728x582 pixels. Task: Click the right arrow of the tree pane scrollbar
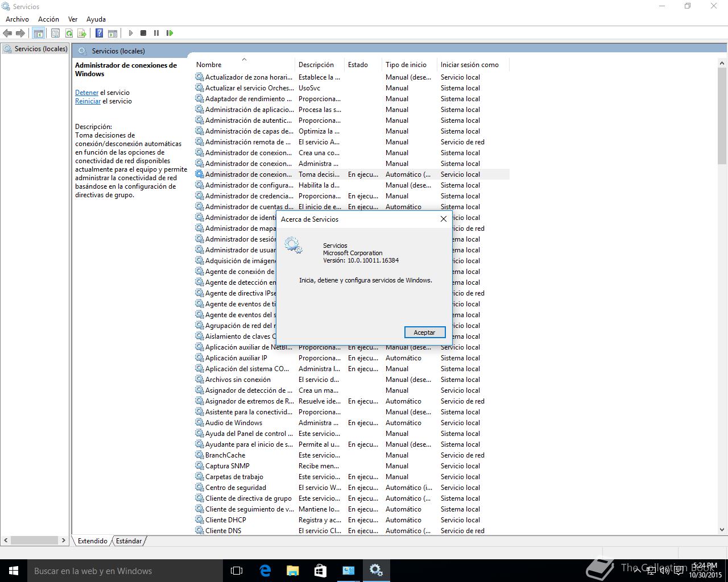[63, 541]
